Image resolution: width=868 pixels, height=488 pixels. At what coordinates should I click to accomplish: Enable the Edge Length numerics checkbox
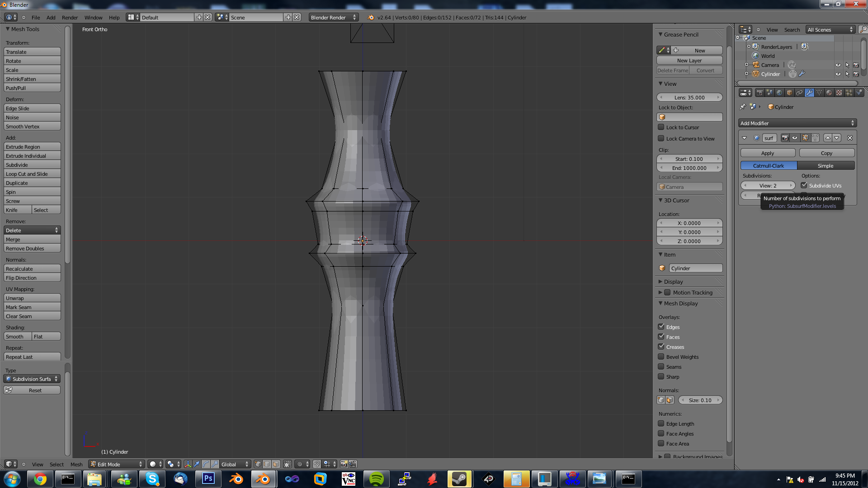[x=661, y=423]
